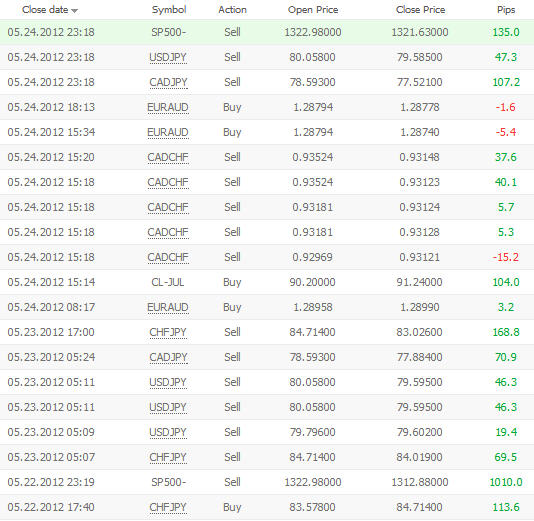Open CADCHF symbol link with 37.6 pips
Viewport: 534px width, 521px height.
click(168, 157)
